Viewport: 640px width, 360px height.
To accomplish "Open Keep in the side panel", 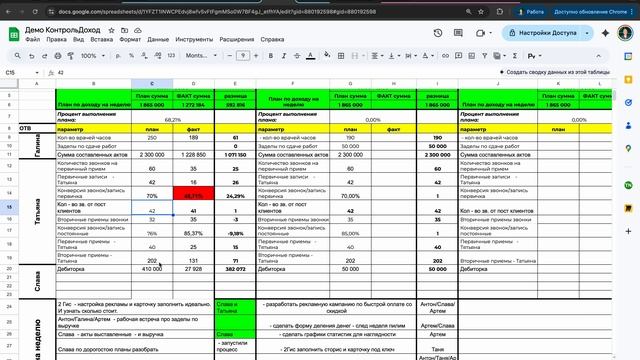I will point(628,80).
